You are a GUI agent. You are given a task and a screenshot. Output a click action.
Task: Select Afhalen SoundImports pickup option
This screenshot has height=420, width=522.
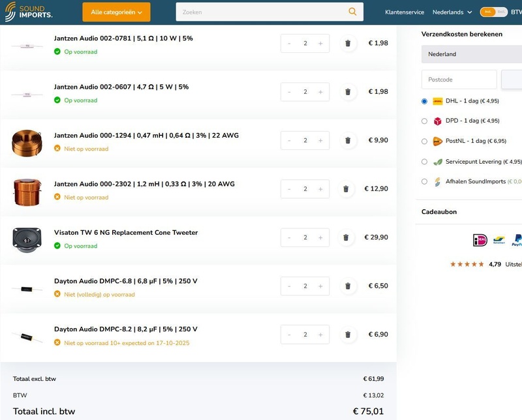pos(424,181)
